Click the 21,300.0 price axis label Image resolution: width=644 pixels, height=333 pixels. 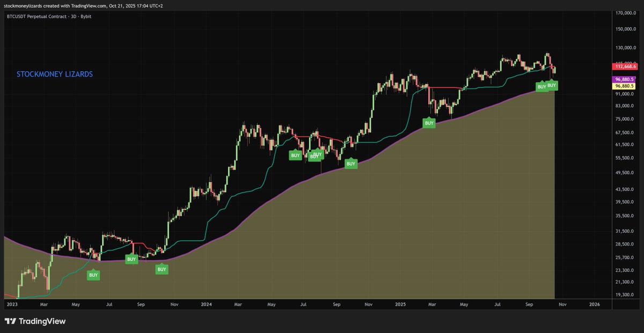625,282
